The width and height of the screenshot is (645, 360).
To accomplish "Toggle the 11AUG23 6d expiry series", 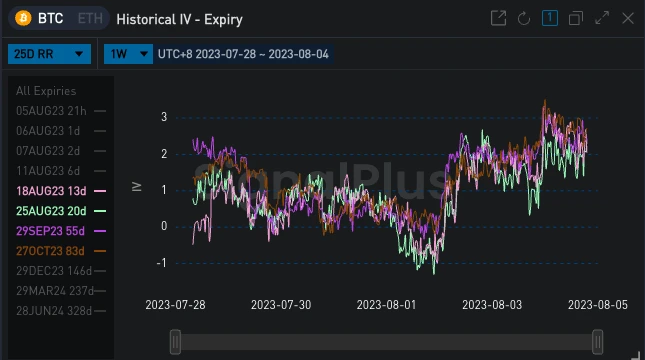I will click(x=60, y=171).
